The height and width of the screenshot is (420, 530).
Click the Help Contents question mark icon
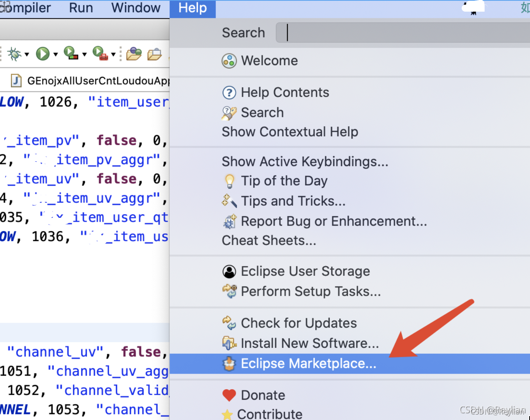[x=229, y=93]
